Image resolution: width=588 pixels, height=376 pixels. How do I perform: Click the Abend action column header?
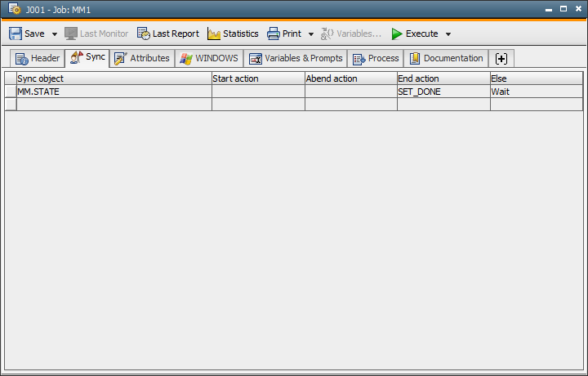click(351, 78)
